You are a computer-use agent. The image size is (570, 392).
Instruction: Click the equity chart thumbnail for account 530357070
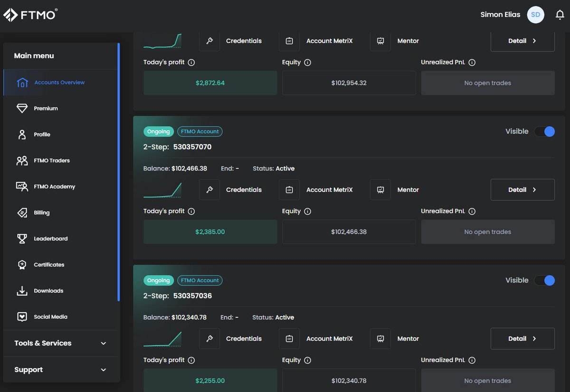point(162,190)
